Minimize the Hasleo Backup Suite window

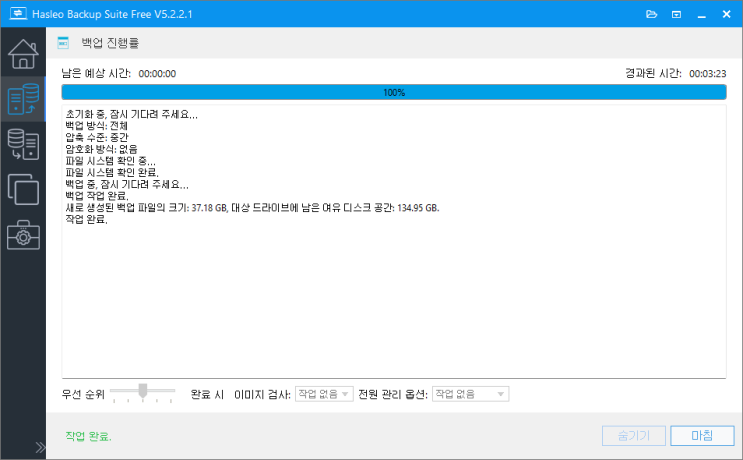(x=701, y=16)
